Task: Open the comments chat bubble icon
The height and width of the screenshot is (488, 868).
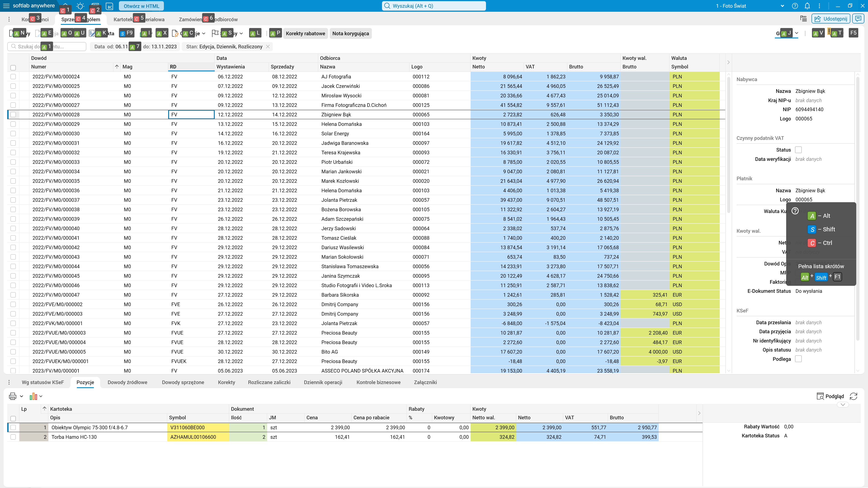Action: [x=858, y=19]
